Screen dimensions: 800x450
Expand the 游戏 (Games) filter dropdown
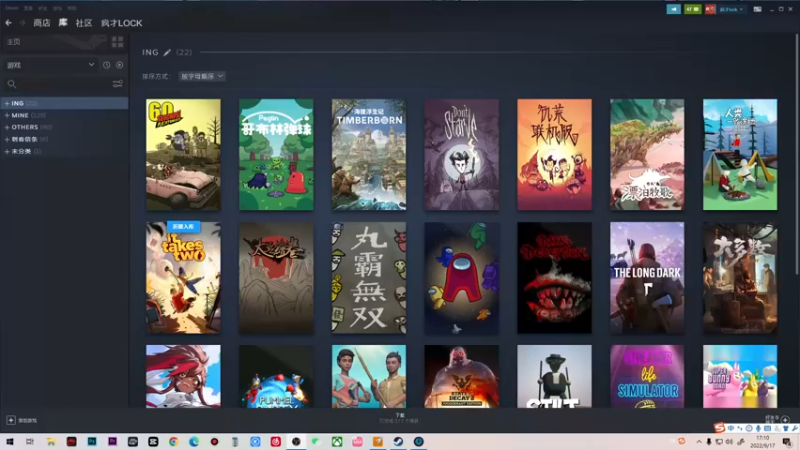point(50,65)
